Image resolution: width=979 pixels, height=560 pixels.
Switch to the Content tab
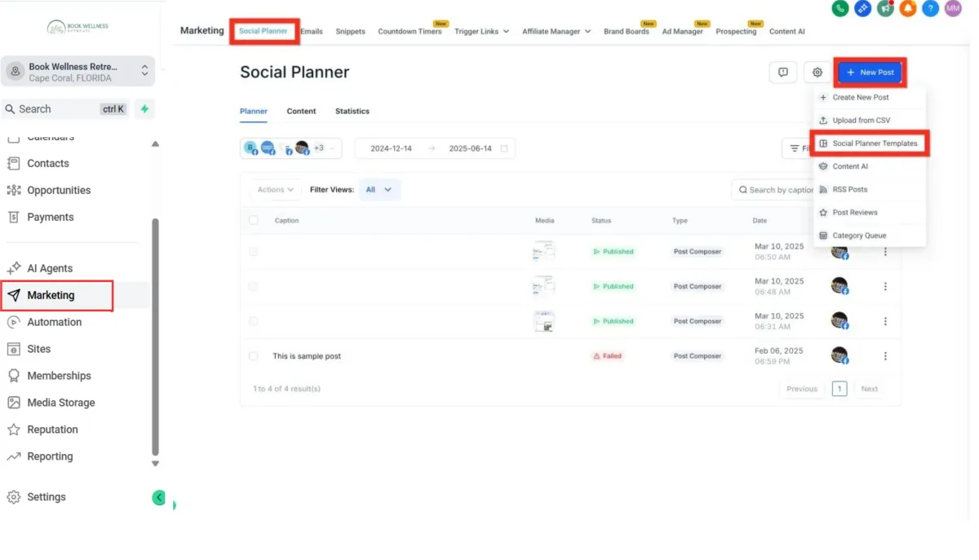tap(301, 111)
